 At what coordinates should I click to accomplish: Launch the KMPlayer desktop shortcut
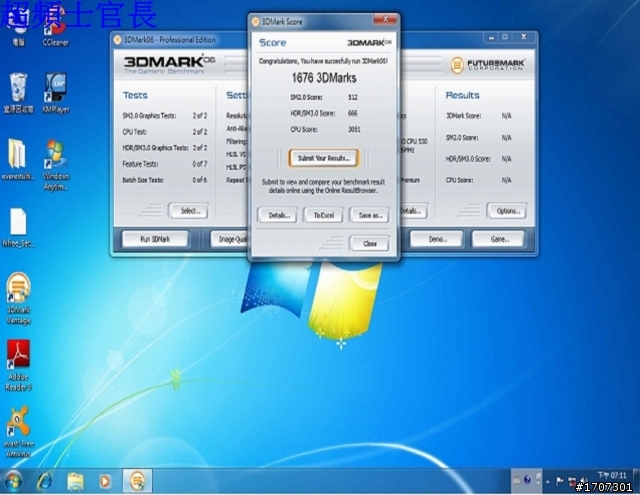click(x=56, y=93)
